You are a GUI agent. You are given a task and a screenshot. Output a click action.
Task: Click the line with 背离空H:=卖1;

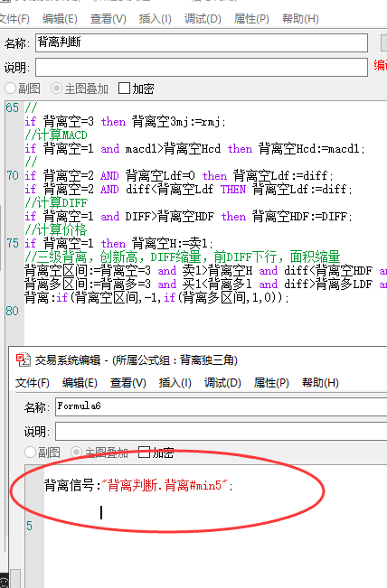pyautogui.click(x=119, y=243)
